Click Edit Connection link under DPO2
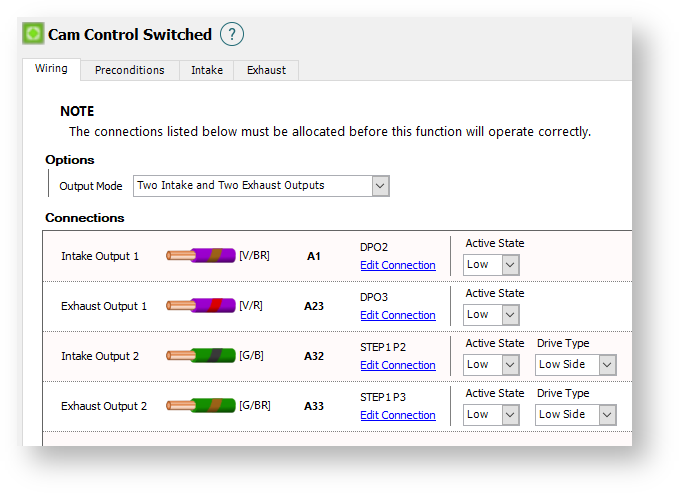The width and height of the screenshot is (680, 494). click(x=397, y=265)
